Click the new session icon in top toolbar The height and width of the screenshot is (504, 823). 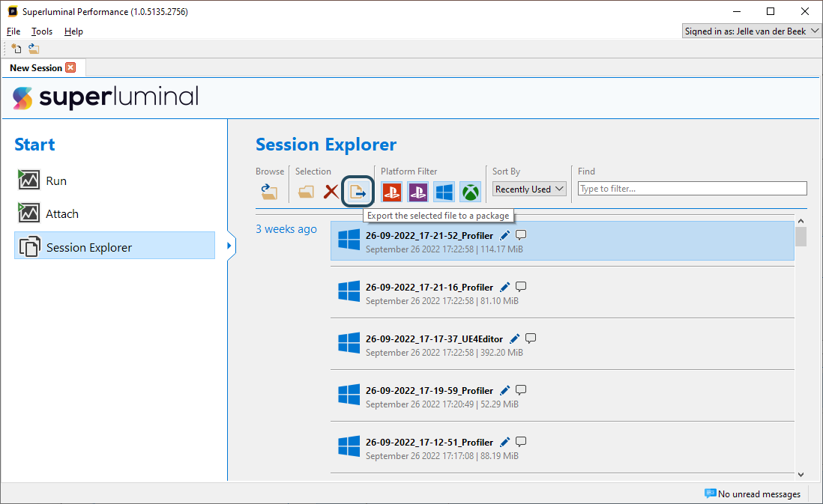pyautogui.click(x=16, y=49)
